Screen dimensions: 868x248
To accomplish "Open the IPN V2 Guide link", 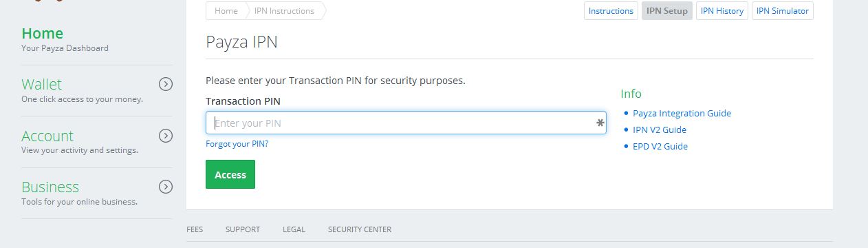I will pyautogui.click(x=660, y=130).
